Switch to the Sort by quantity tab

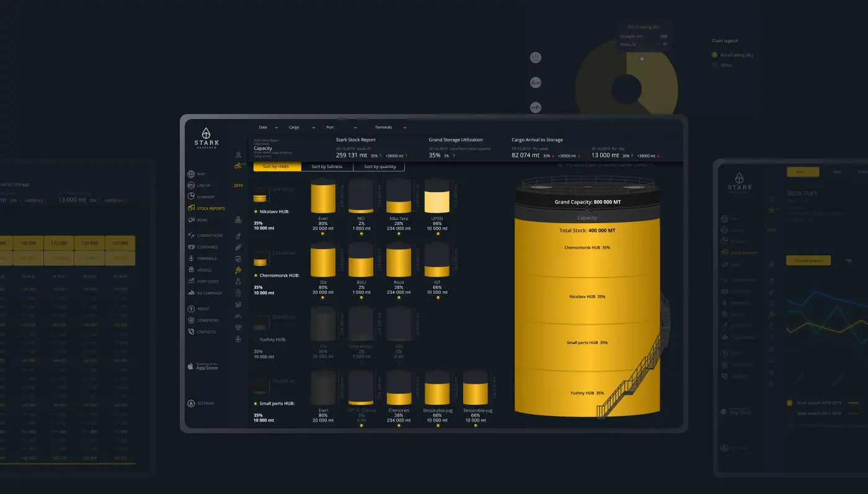[x=379, y=167]
